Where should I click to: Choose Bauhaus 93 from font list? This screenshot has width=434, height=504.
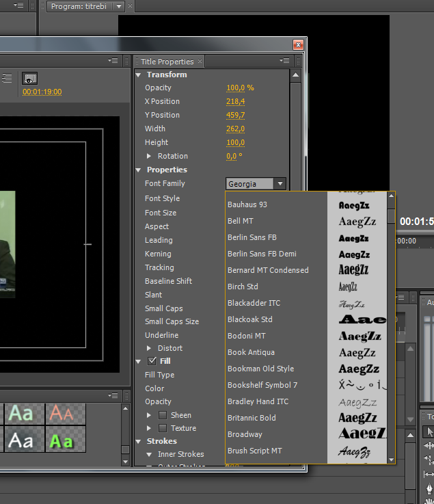point(276,204)
